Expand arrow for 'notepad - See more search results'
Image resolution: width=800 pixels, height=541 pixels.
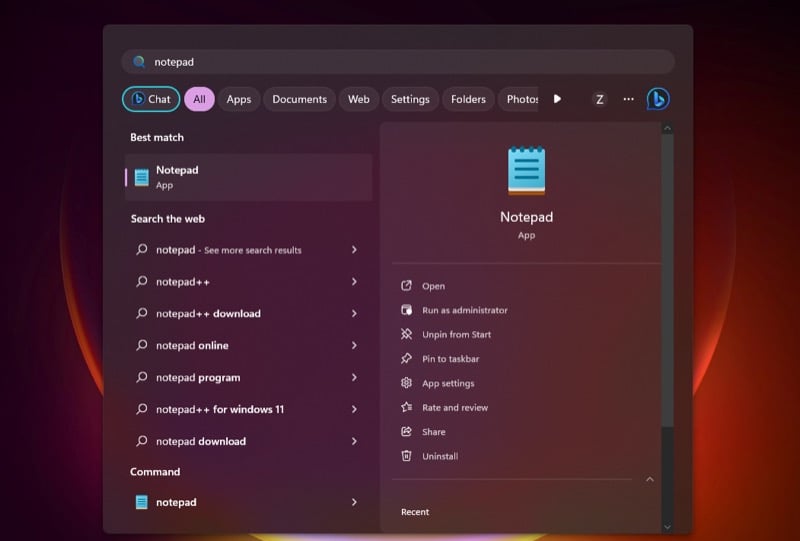click(354, 250)
